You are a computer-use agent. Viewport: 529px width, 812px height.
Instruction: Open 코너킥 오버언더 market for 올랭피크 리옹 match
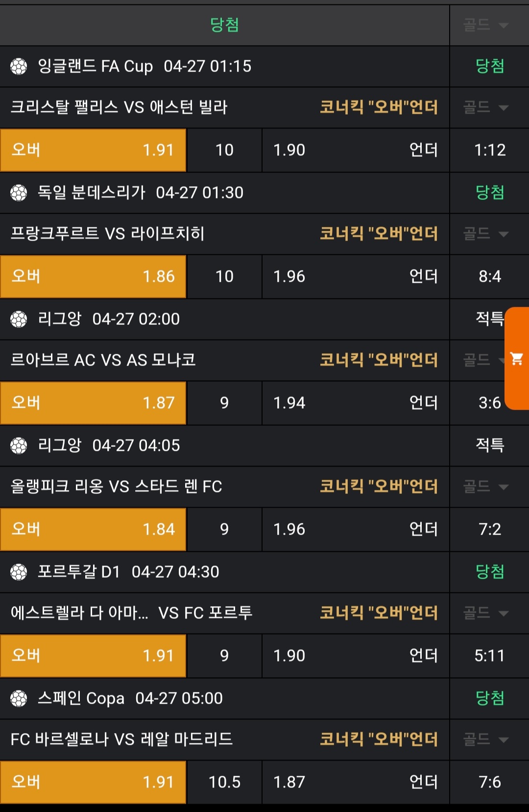point(379,487)
